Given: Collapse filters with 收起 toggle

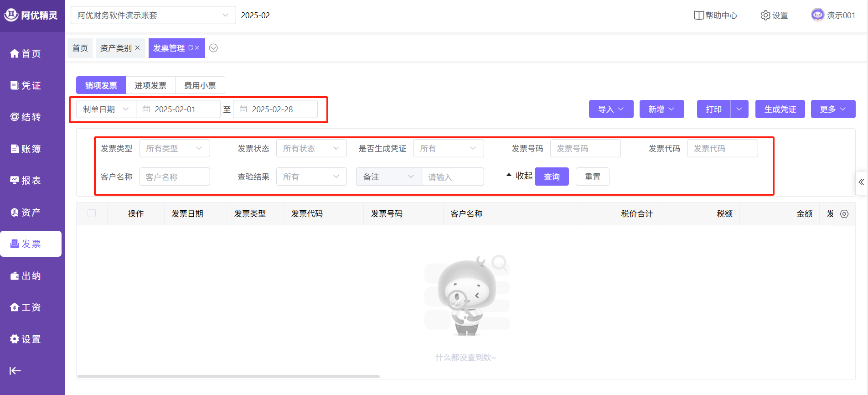Looking at the screenshot, I should 519,176.
